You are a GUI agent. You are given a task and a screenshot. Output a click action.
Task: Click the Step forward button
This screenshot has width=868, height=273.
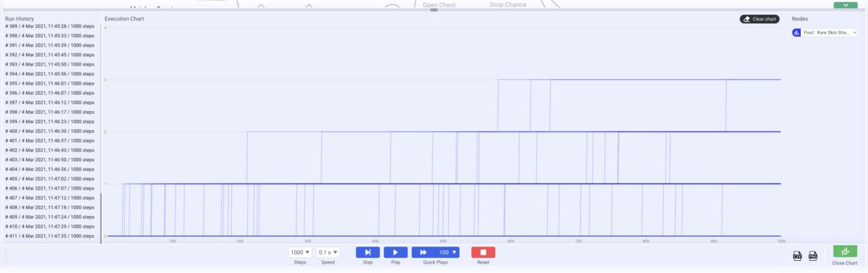(368, 252)
